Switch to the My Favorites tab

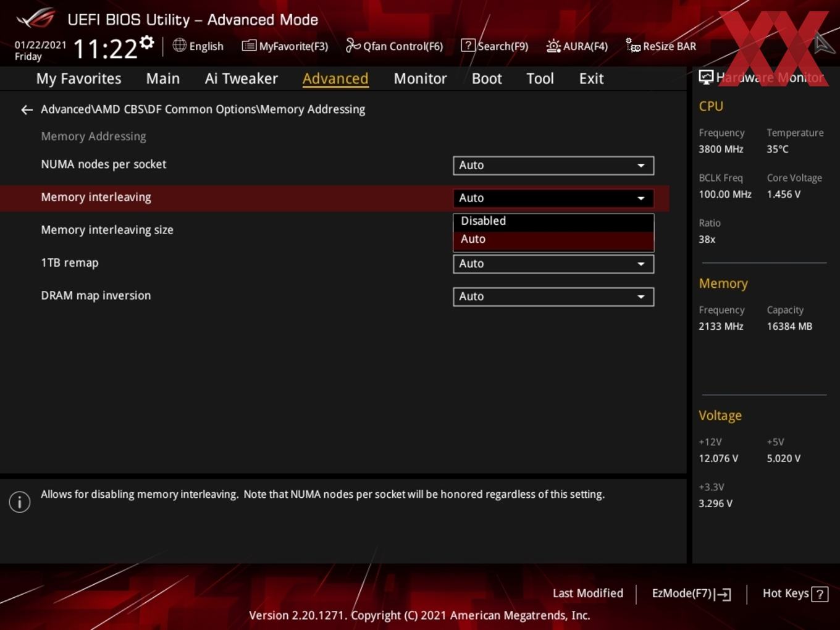coord(78,78)
